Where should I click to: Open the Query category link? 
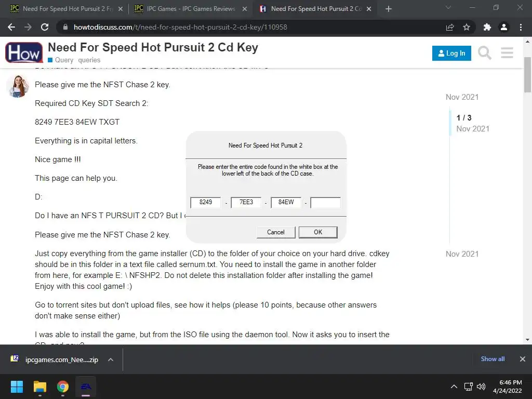pyautogui.click(x=60, y=60)
